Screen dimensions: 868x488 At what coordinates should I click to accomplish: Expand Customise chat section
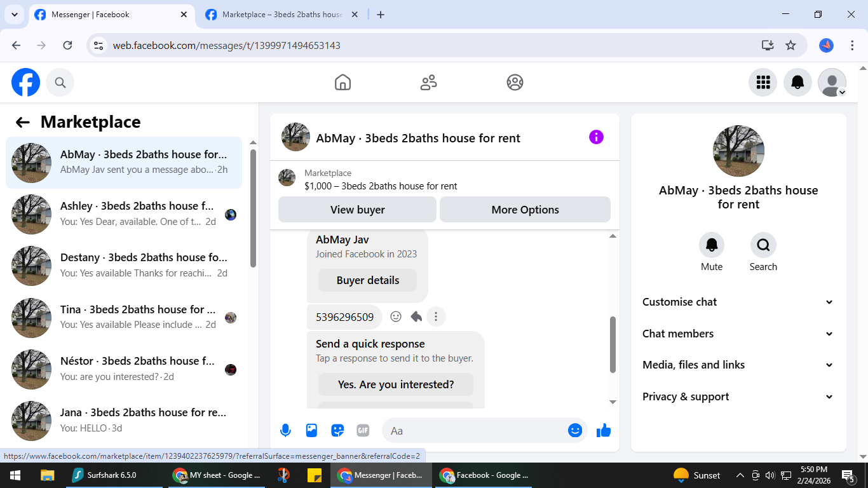pos(738,302)
